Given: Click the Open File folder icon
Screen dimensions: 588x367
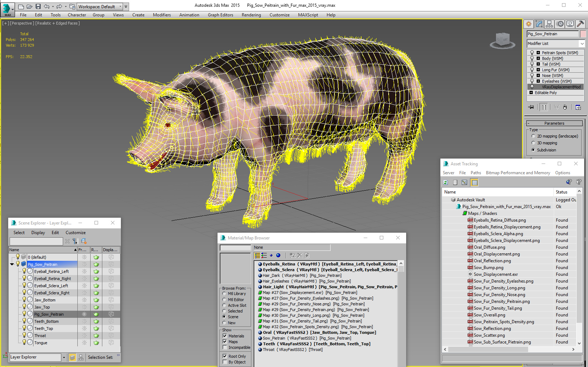Looking at the screenshot, I should (29, 6).
